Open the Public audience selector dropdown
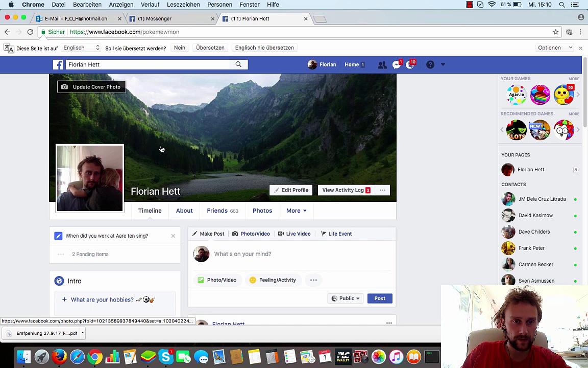The height and width of the screenshot is (368, 588). point(346,298)
